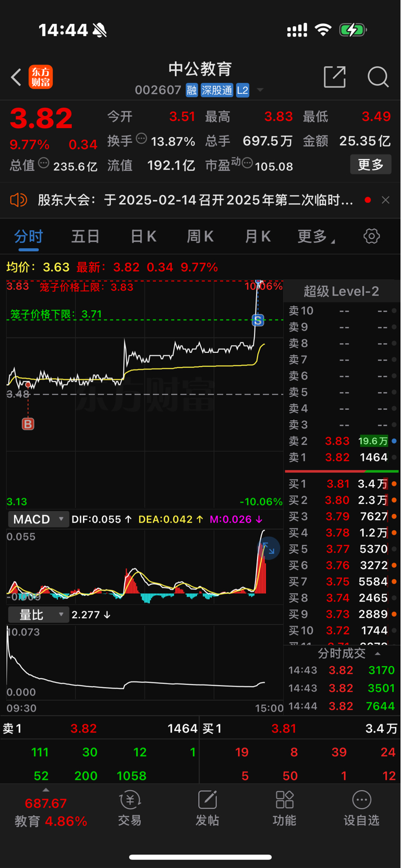Tap the 19.6万 highlighted volume cell
Image resolution: width=401 pixels, height=868 pixels.
373,441
